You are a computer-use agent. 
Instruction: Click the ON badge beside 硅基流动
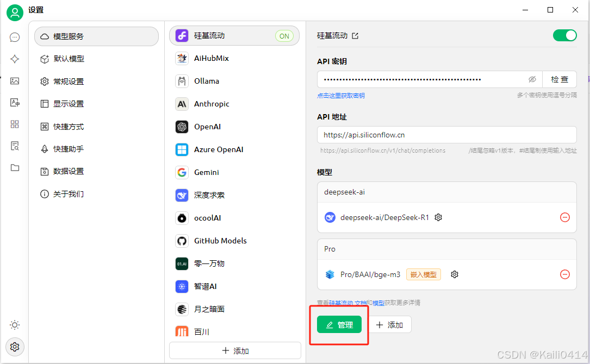point(284,36)
